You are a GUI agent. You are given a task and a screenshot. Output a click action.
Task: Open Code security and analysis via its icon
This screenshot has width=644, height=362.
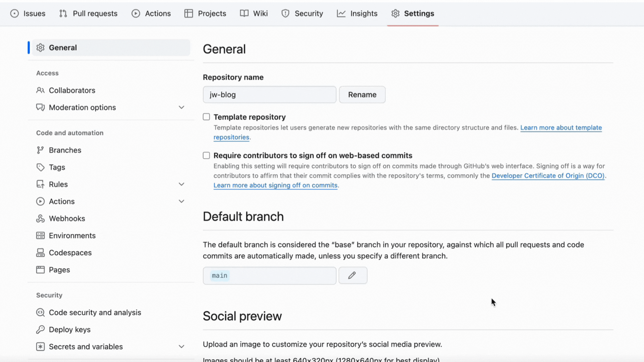(40, 312)
